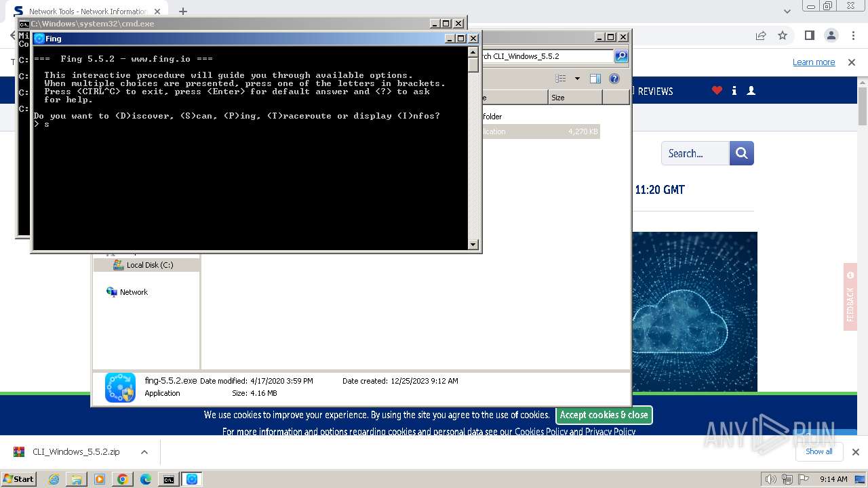Click the user account icon on website
868x488 pixels.
tap(751, 90)
